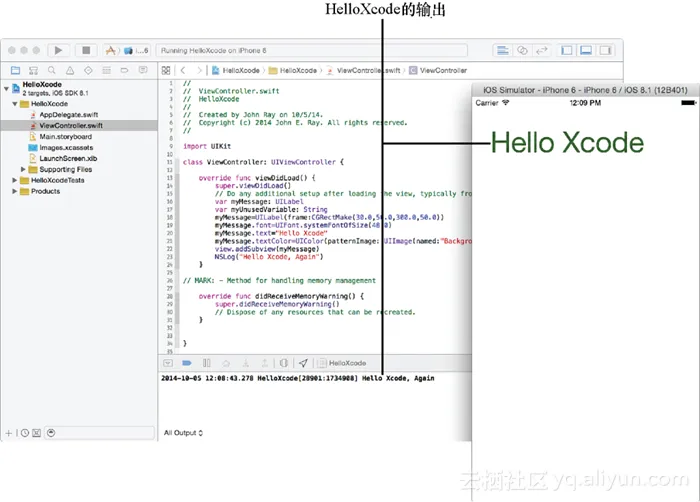This screenshot has height=502, width=700.
Task: Toggle the Utilities pane visibility button
Action: point(604,50)
